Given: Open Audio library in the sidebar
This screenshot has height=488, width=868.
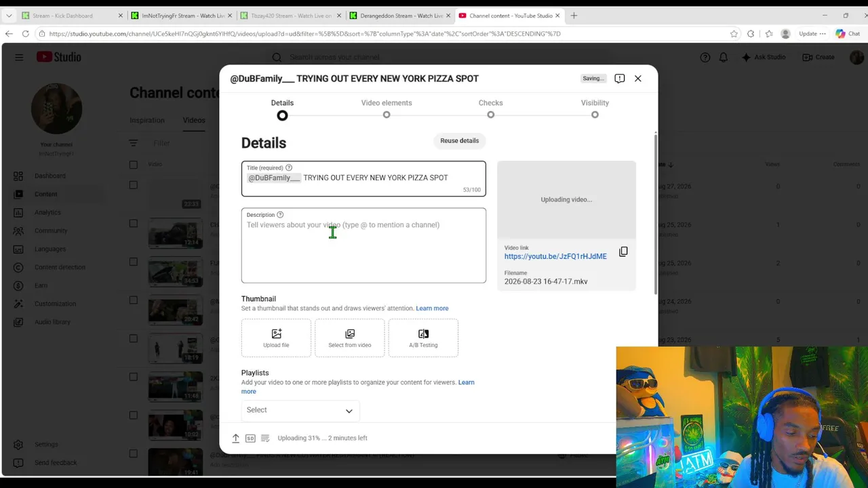Looking at the screenshot, I should point(53,323).
